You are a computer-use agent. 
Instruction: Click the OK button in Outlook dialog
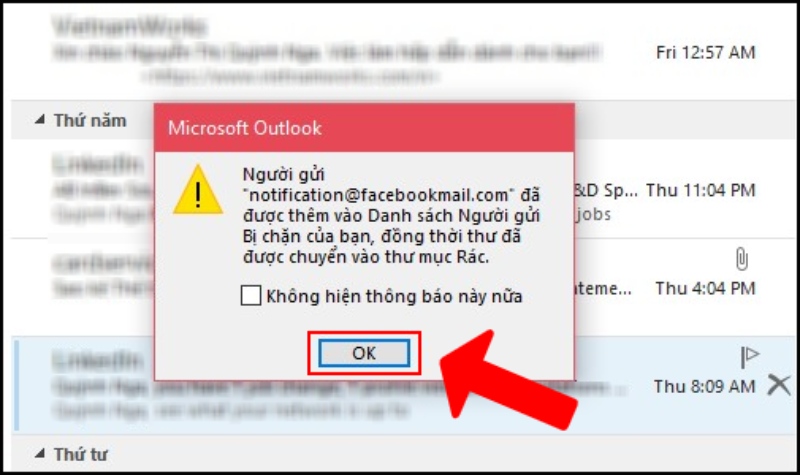[x=364, y=353]
